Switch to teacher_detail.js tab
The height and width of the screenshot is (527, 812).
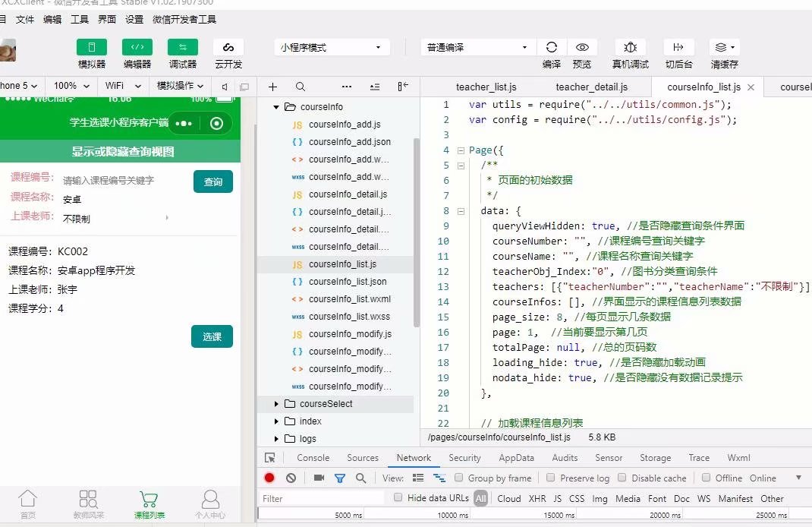click(x=591, y=87)
